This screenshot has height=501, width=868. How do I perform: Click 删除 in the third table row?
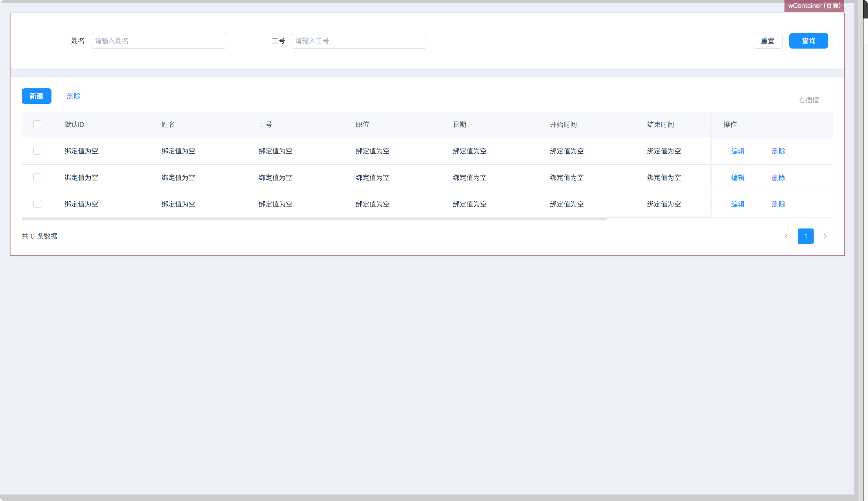pyautogui.click(x=778, y=204)
